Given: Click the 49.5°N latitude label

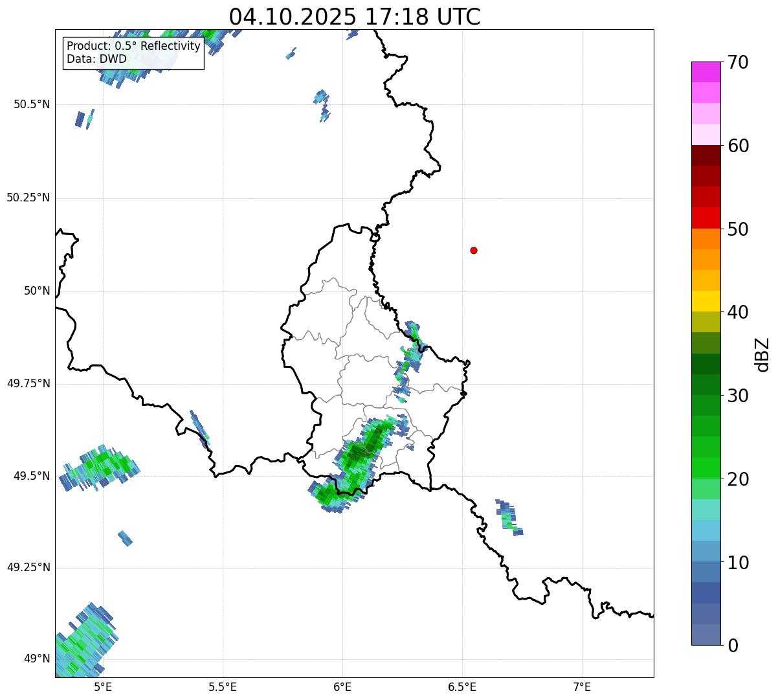Looking at the screenshot, I should pyautogui.click(x=32, y=476).
